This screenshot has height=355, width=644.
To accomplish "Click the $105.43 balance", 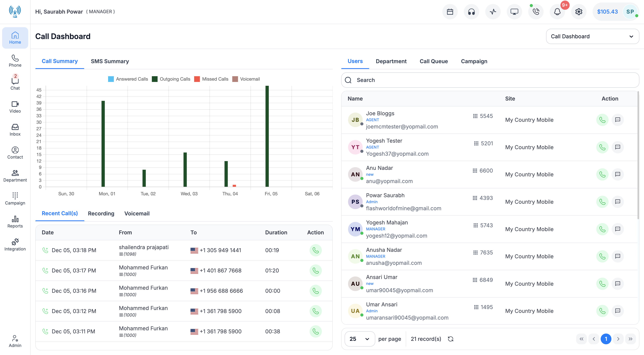I will (607, 12).
